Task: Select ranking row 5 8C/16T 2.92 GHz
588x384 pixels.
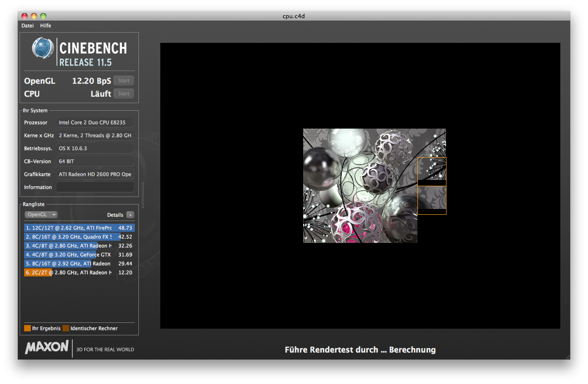Action: pyautogui.click(x=79, y=263)
